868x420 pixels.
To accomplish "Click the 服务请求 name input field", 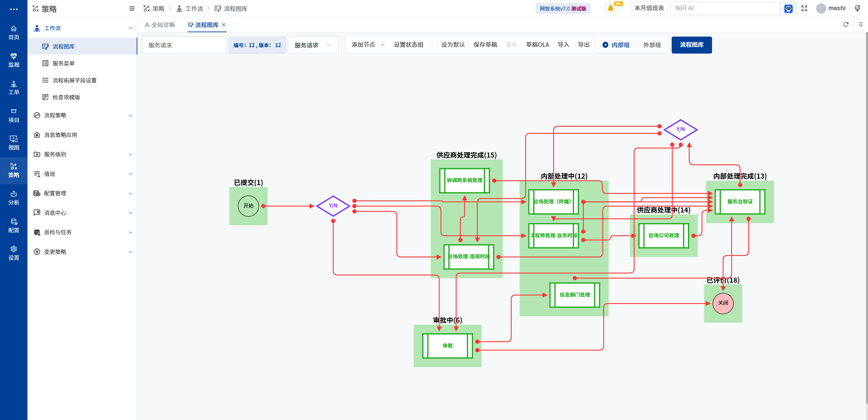I will coord(184,45).
